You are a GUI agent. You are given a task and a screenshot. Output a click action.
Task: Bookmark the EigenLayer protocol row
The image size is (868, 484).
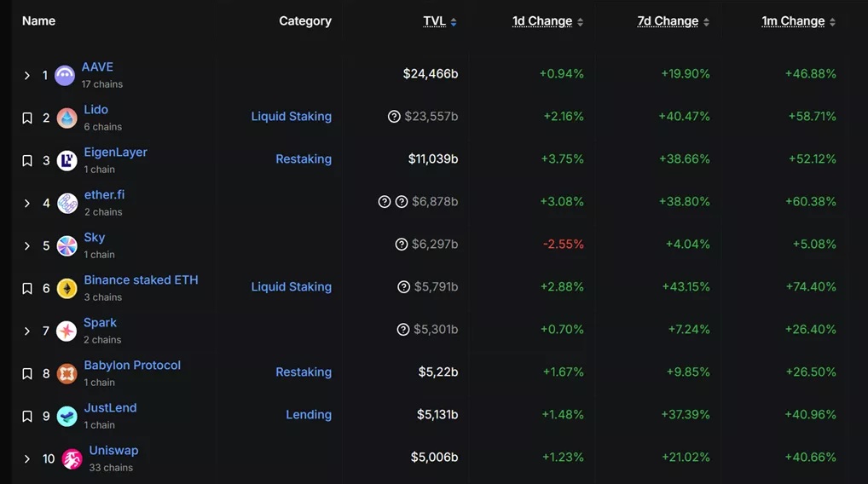coord(27,160)
